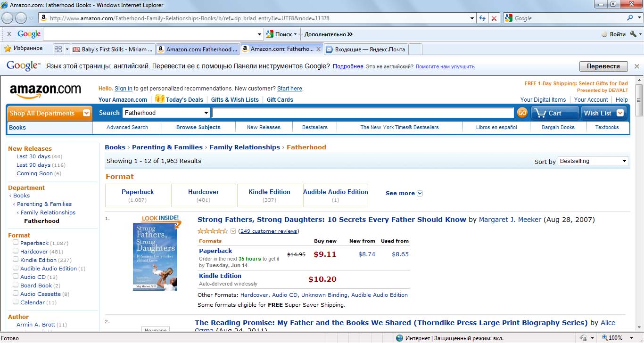Open Bestsellers in Books navigation

point(315,127)
